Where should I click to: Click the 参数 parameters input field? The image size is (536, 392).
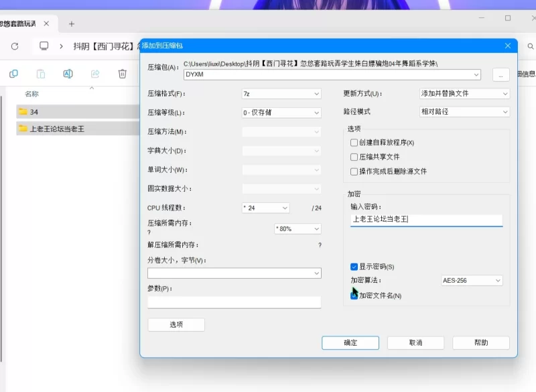click(234, 302)
